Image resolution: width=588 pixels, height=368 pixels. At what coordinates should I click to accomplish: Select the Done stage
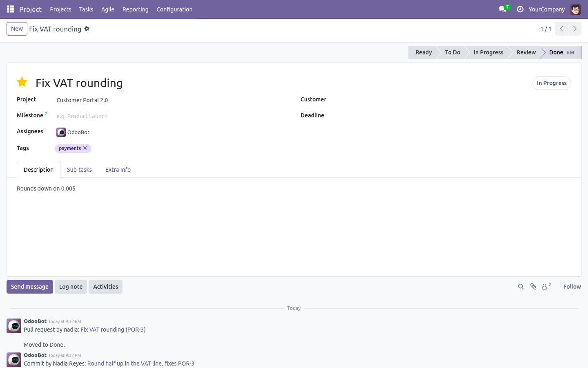click(561, 52)
